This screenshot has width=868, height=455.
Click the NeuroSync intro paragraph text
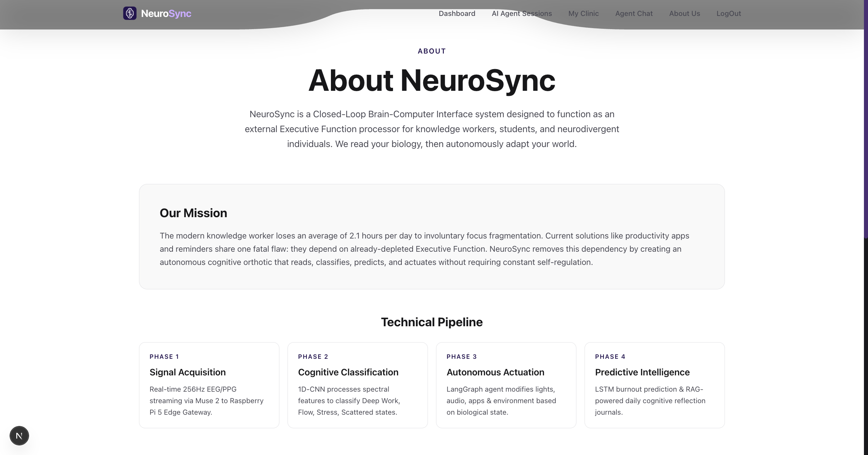click(x=432, y=129)
